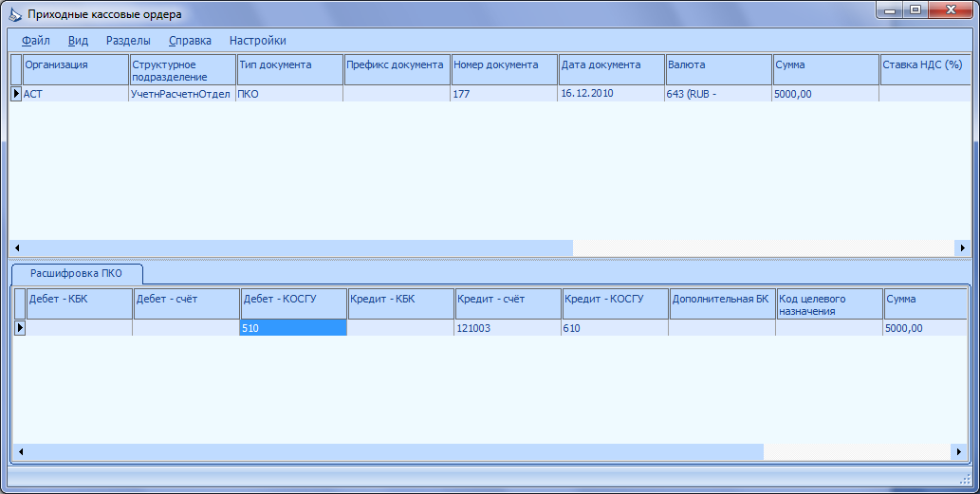The height and width of the screenshot is (494, 980).
Task: Select the upper table 5000,00 amount cell
Action: 825,94
